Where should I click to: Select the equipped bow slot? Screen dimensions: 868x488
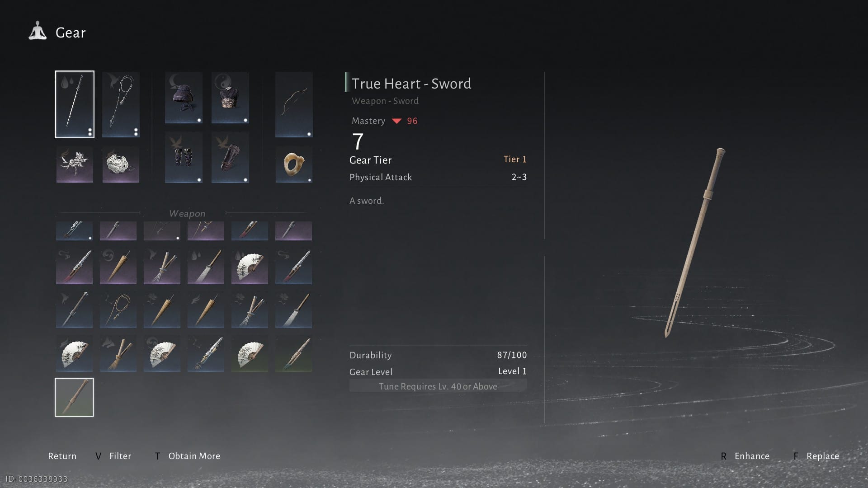(x=294, y=104)
